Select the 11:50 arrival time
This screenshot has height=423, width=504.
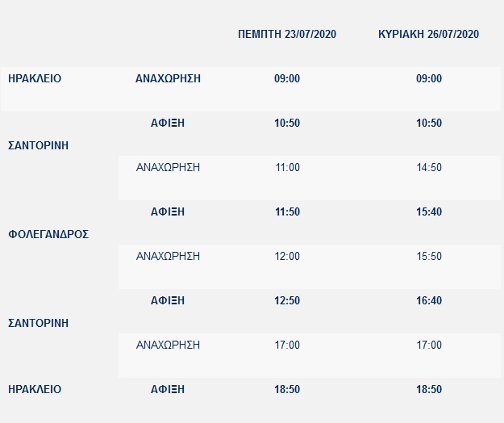[x=287, y=212]
